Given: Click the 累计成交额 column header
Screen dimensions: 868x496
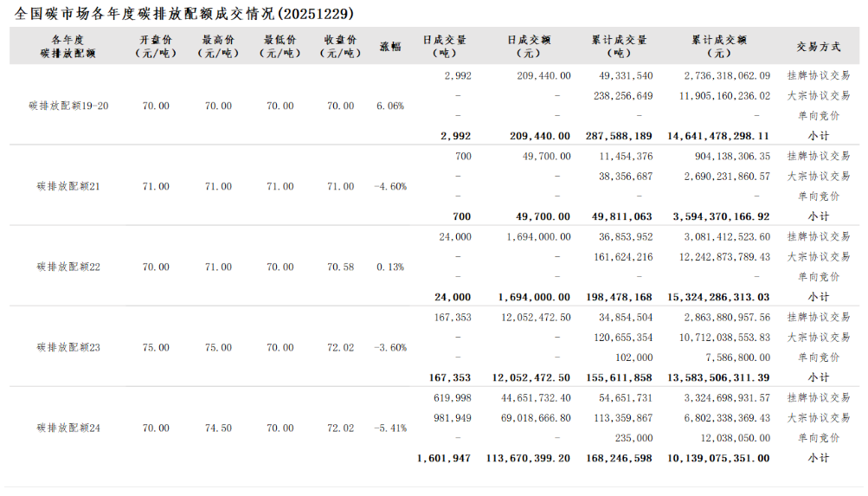Looking at the screenshot, I should coord(719,46).
